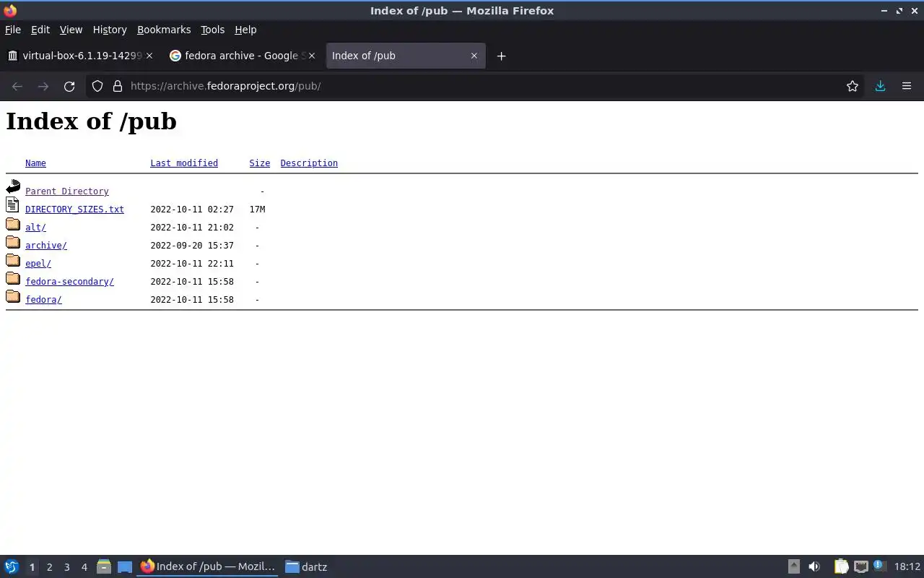Screen dimensions: 924x578
Task: Click the Index of /pub page heading
Action: 91,121
